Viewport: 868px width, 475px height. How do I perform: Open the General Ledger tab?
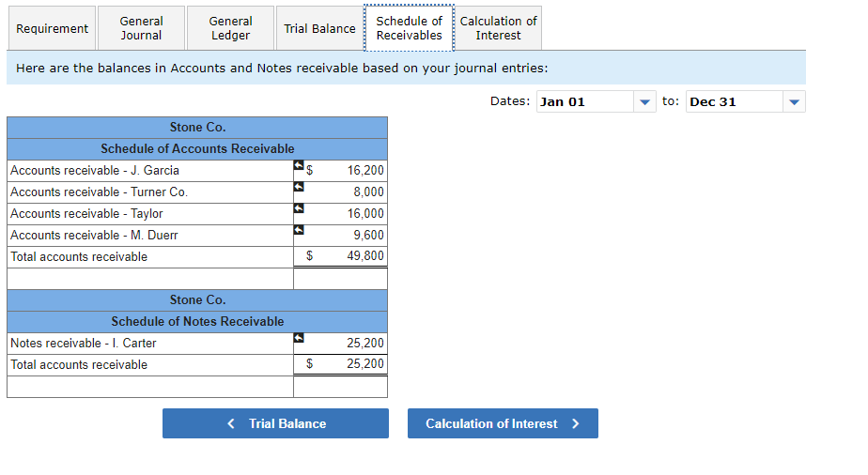click(230, 28)
